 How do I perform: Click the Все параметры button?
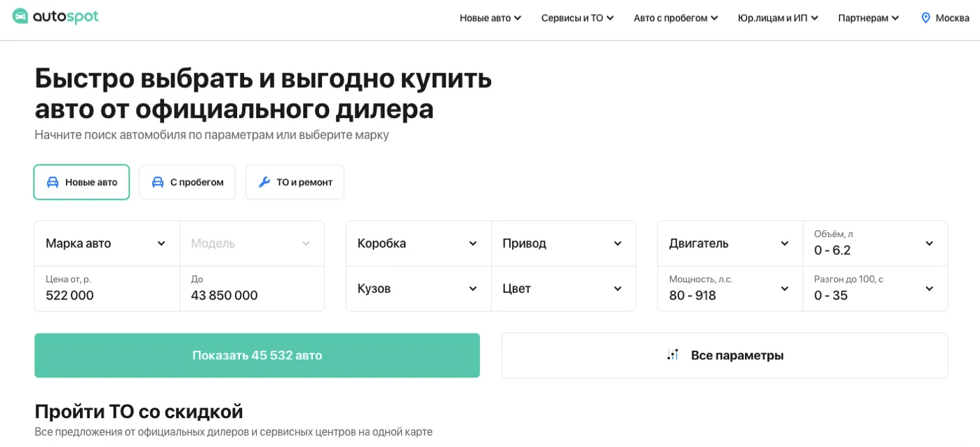point(725,355)
